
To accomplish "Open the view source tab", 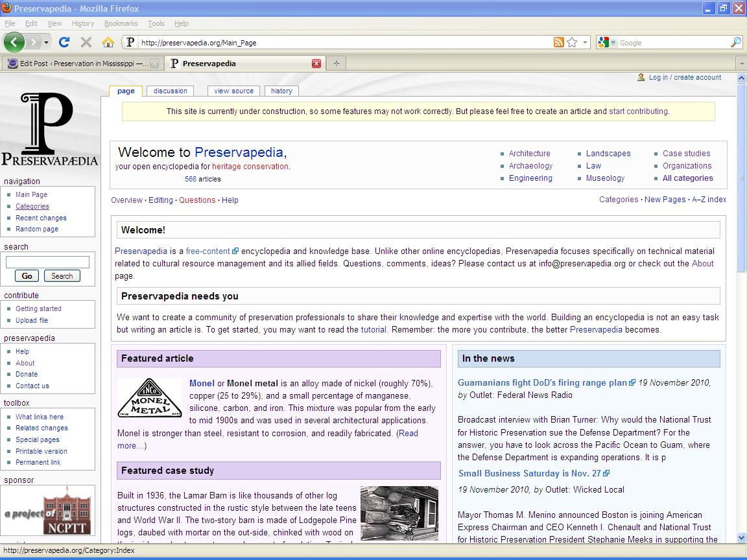I will click(x=233, y=91).
